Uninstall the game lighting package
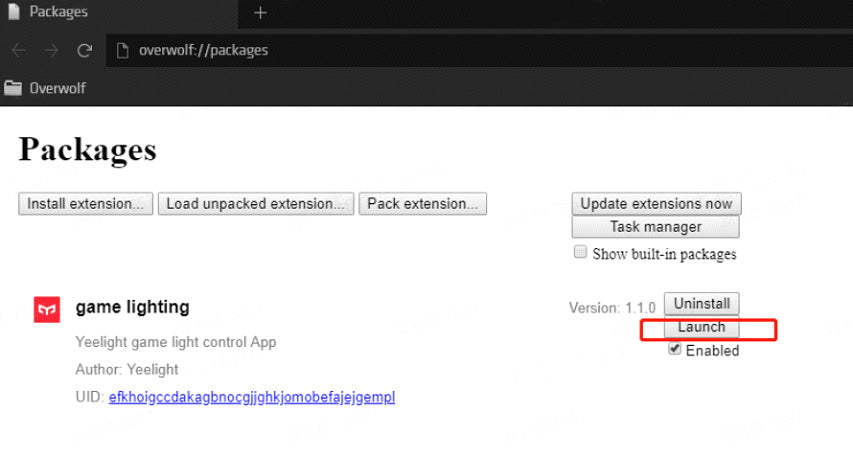This screenshot has height=458, width=853. (703, 303)
